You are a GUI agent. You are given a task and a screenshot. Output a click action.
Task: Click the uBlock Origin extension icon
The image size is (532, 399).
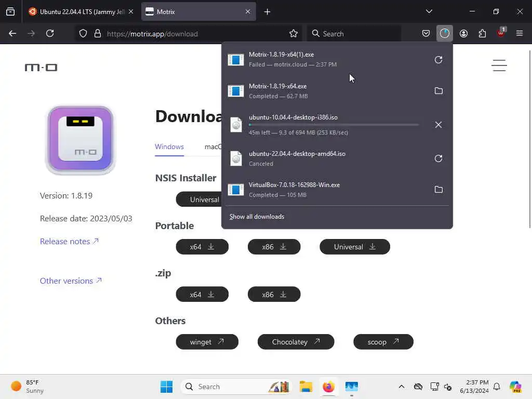pos(501,33)
